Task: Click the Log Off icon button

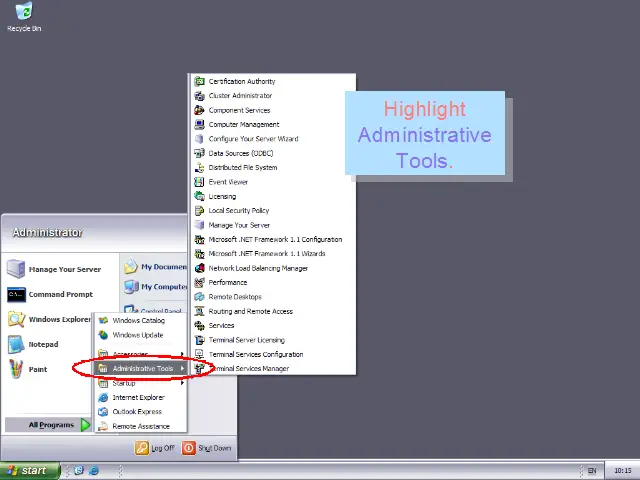Action: pyautogui.click(x=143, y=448)
